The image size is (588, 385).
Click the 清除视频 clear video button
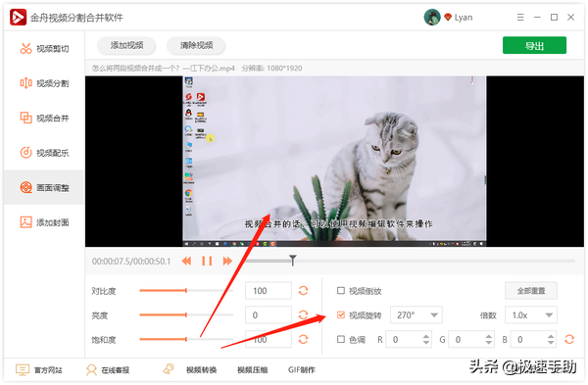click(196, 45)
